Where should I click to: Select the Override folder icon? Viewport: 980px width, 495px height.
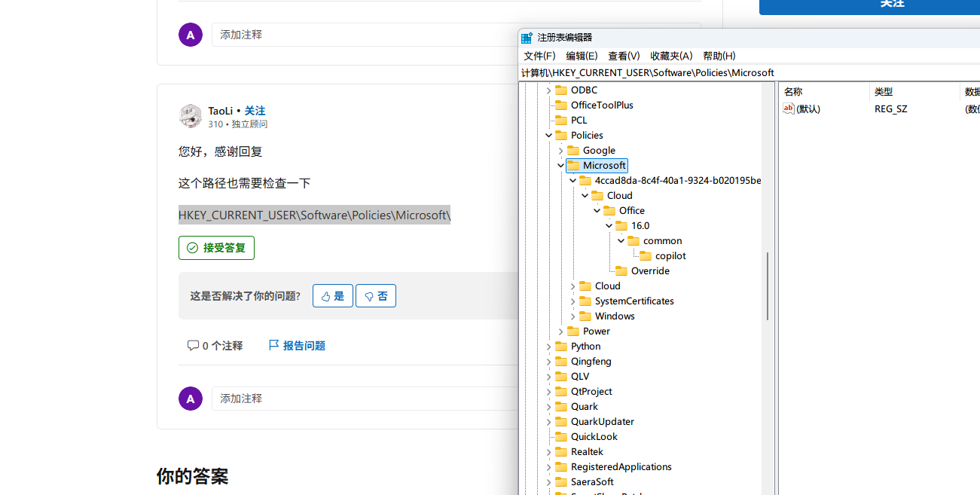click(x=621, y=271)
